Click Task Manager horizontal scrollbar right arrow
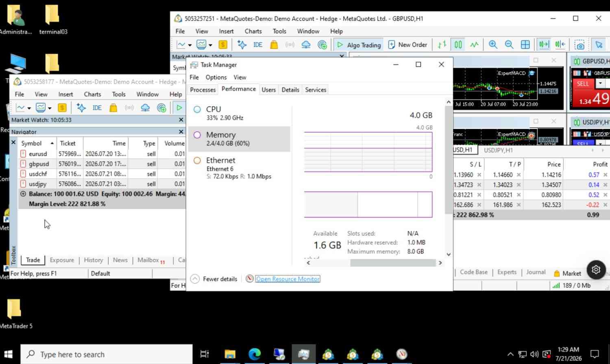610x364 pixels. pyautogui.click(x=440, y=263)
